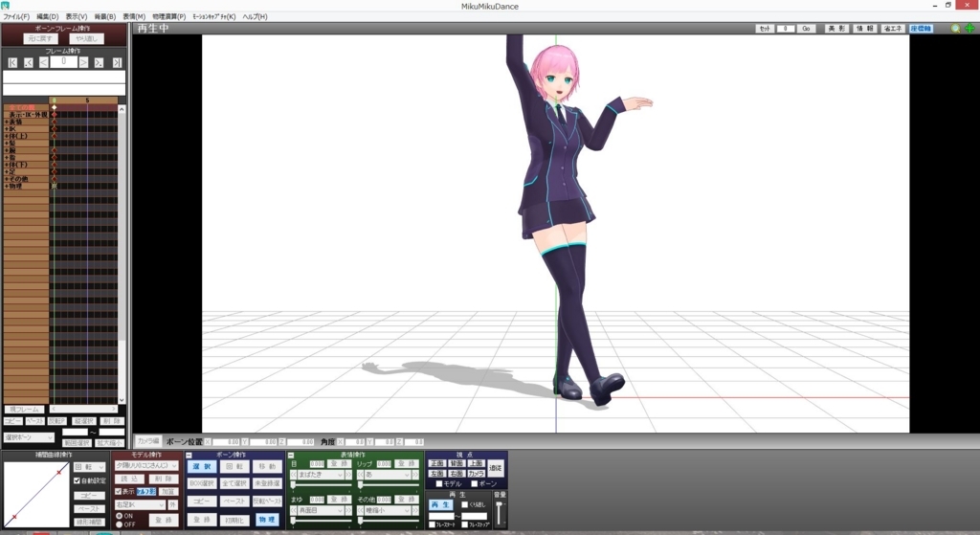Collapse the facial expression panel with minus icon

(291, 455)
